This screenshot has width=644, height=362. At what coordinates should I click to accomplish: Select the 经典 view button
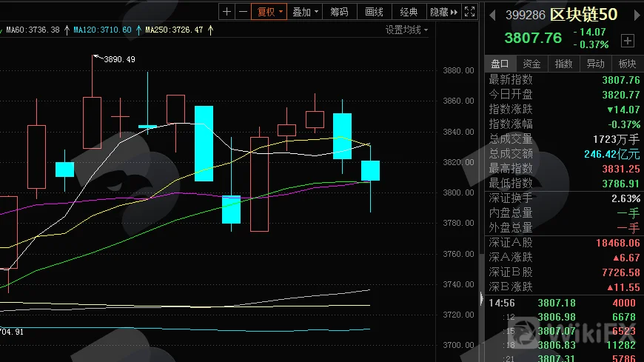(409, 12)
